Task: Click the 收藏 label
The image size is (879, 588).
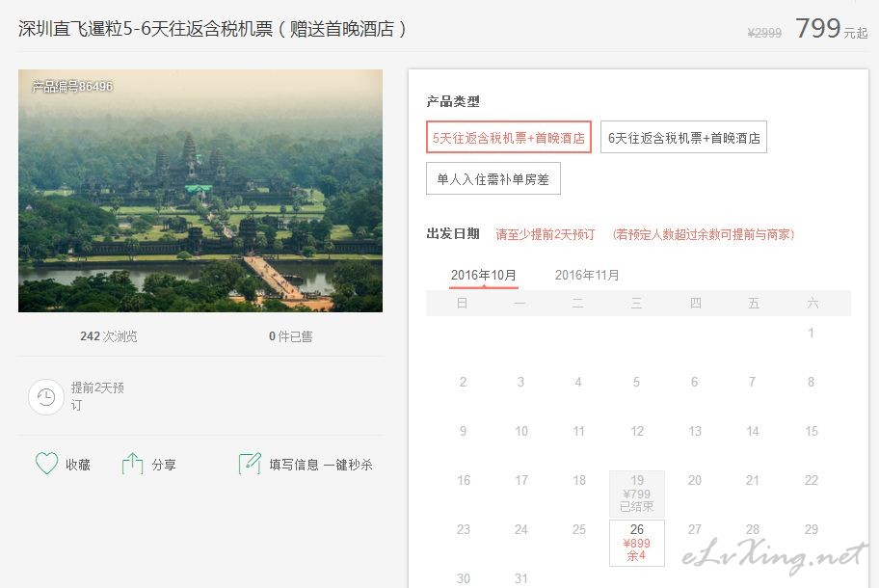Action: [78, 465]
